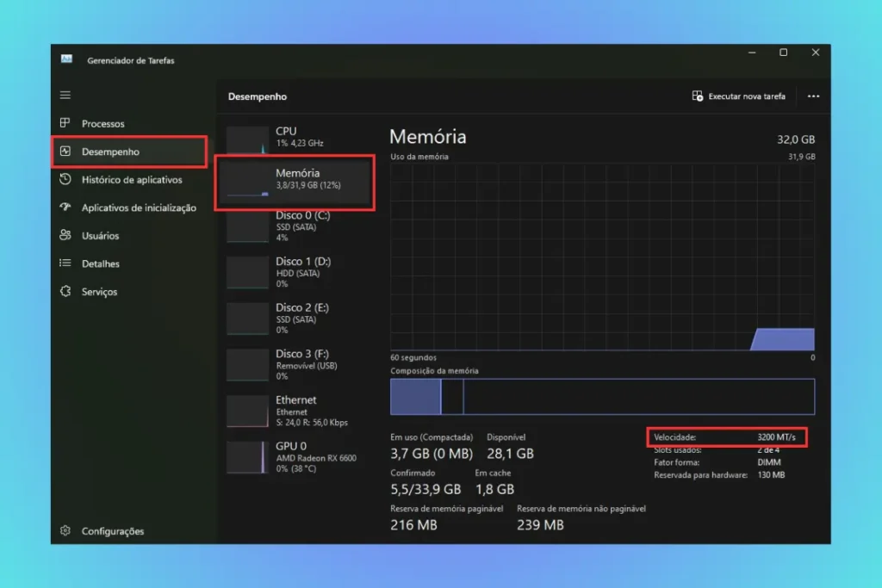Maximize the Task Manager window
882x588 pixels.
coord(783,53)
